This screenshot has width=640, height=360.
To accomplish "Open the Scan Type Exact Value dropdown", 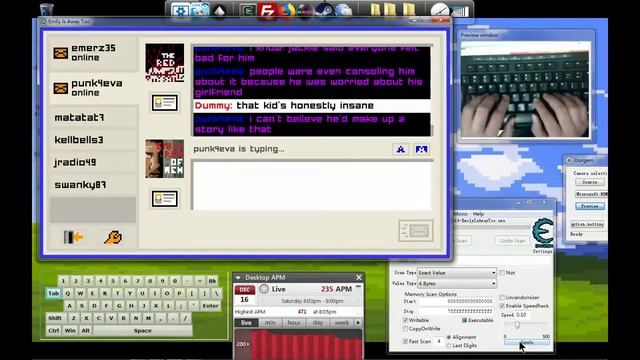I will click(457, 273).
